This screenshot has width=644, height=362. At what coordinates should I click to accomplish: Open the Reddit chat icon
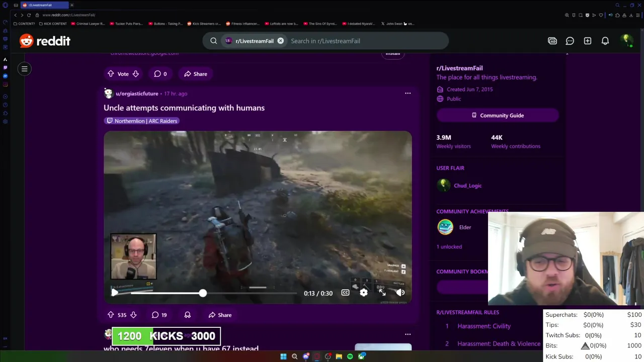coord(570,41)
